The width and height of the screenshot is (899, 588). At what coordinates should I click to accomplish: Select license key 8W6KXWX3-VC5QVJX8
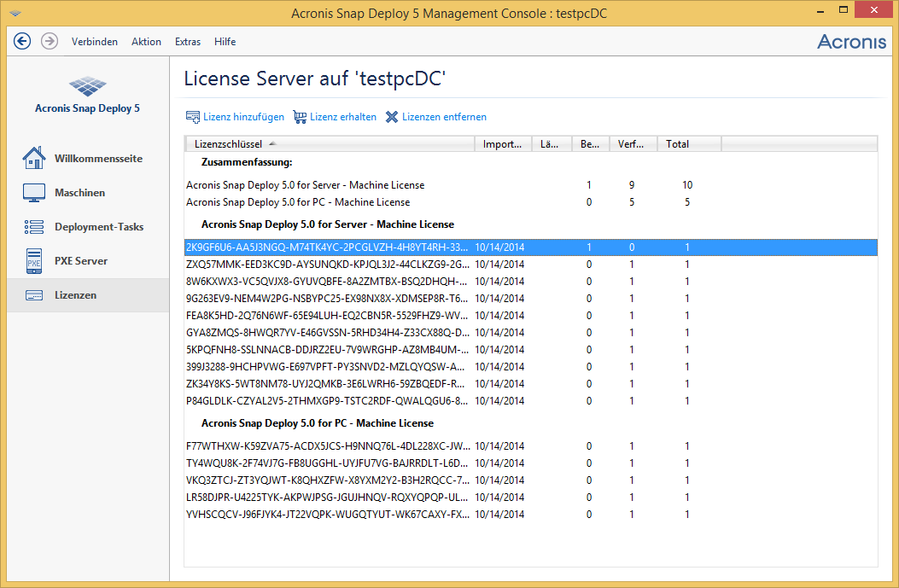tap(530, 282)
